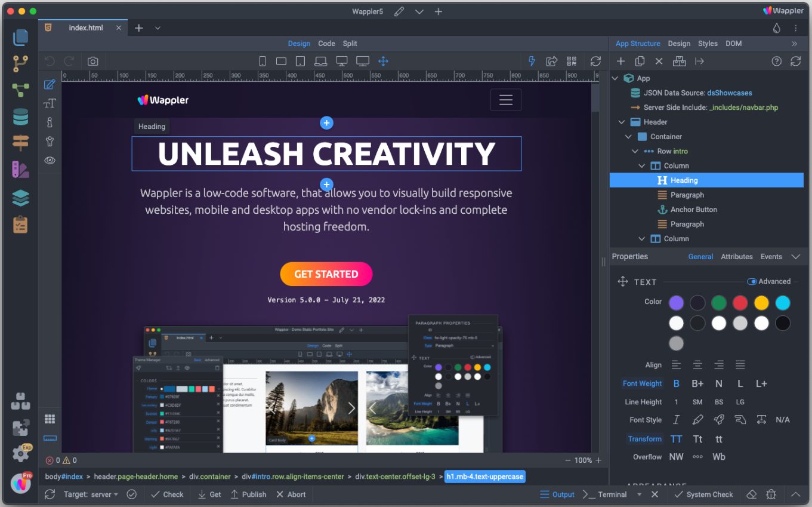Set Transform to tt lowercase
812x507 pixels.
[x=719, y=439]
